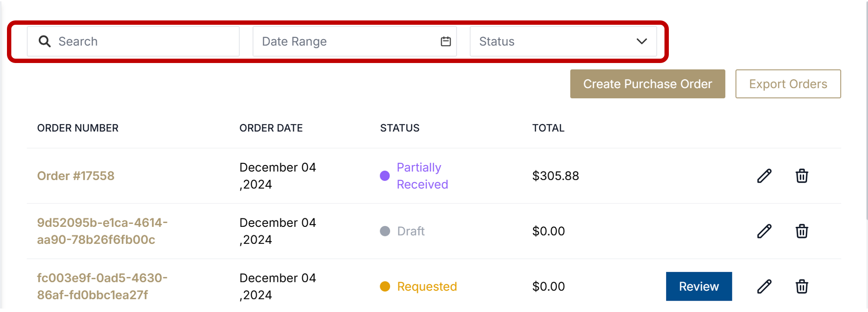Open the Order #17558 link

[x=76, y=176]
